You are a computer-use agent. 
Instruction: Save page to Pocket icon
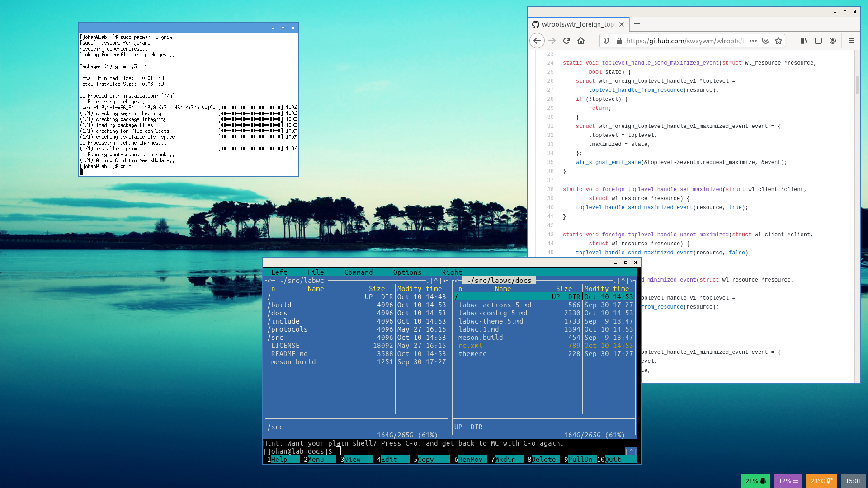pyautogui.click(x=766, y=41)
